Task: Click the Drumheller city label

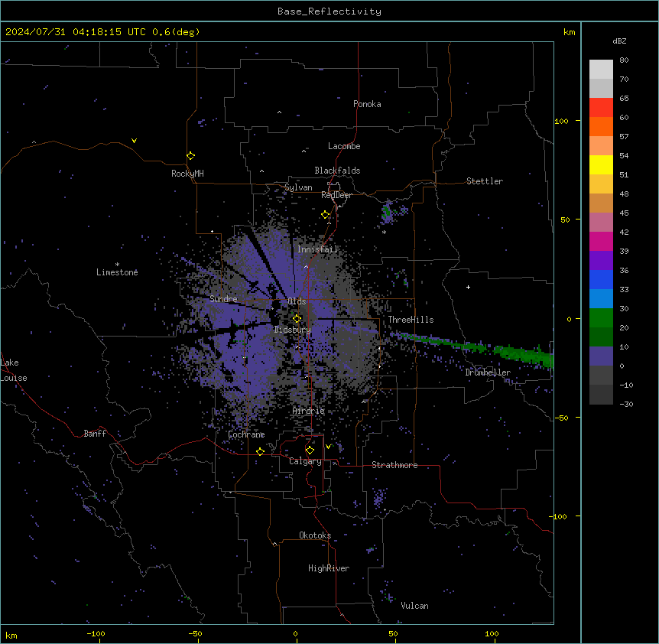Action: pyautogui.click(x=488, y=372)
